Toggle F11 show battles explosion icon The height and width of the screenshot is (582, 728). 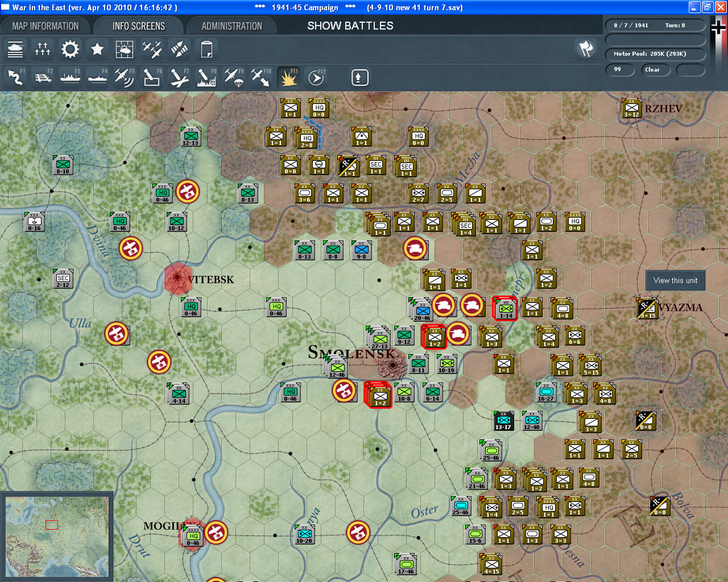[x=288, y=77]
